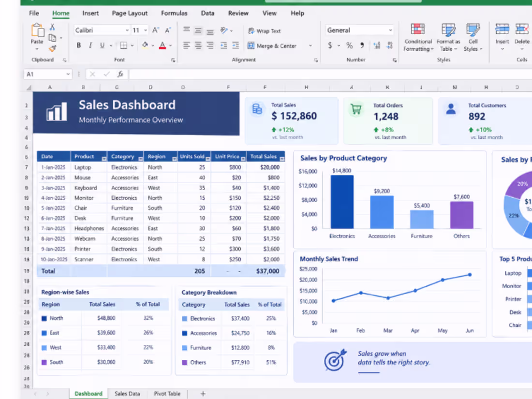532x399 pixels.
Task: Open the Help tab
Action: [297, 13]
